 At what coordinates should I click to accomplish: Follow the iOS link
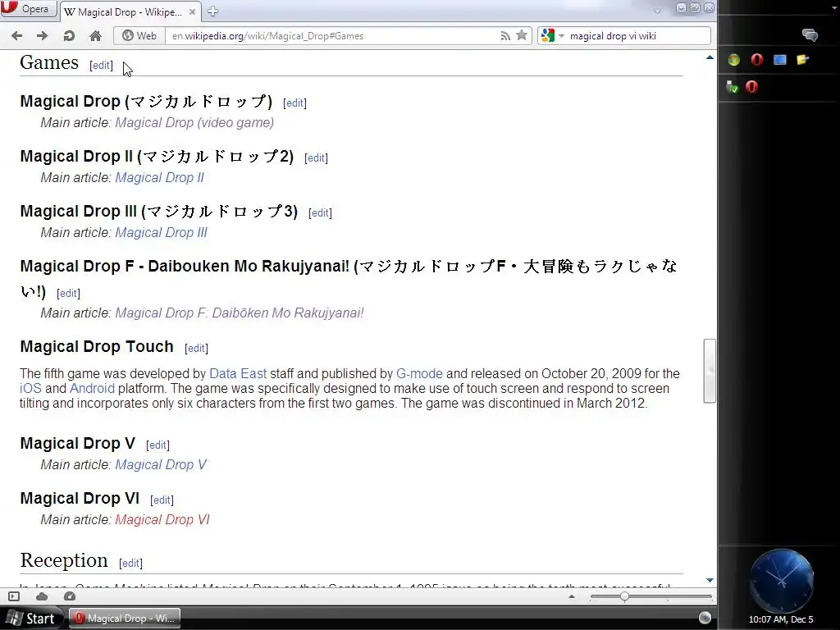tap(30, 388)
